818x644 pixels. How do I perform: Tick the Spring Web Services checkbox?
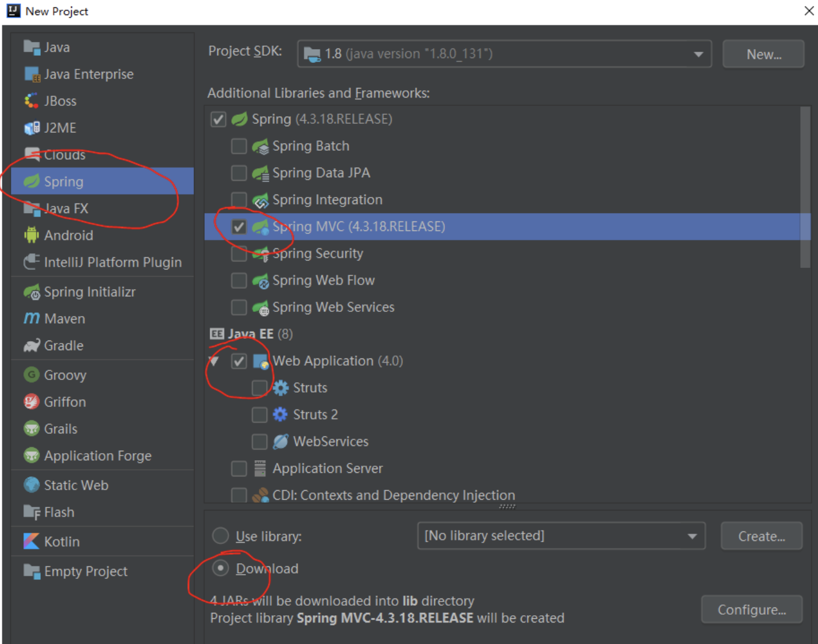coord(239,308)
